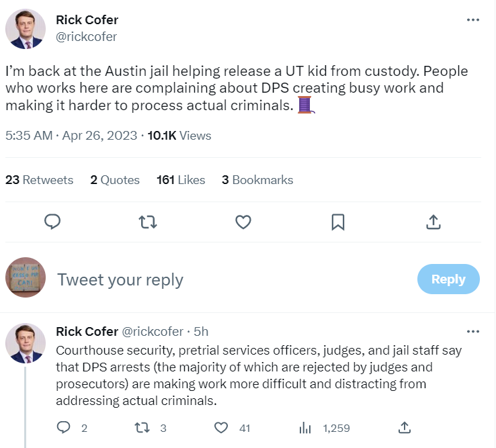Open the more options menu on the main tweet
The image size is (496, 448).
[x=473, y=19]
